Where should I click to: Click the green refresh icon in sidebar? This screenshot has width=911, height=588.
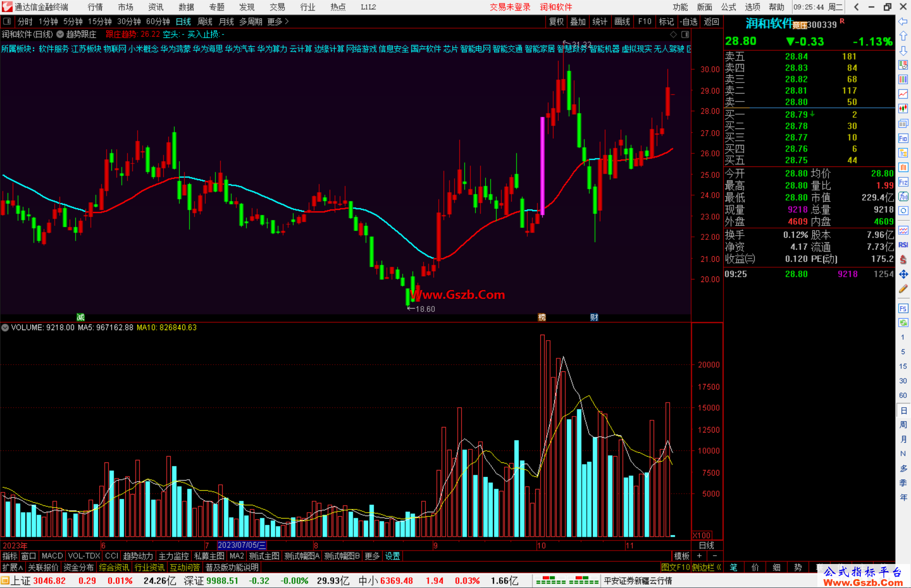[x=903, y=323]
